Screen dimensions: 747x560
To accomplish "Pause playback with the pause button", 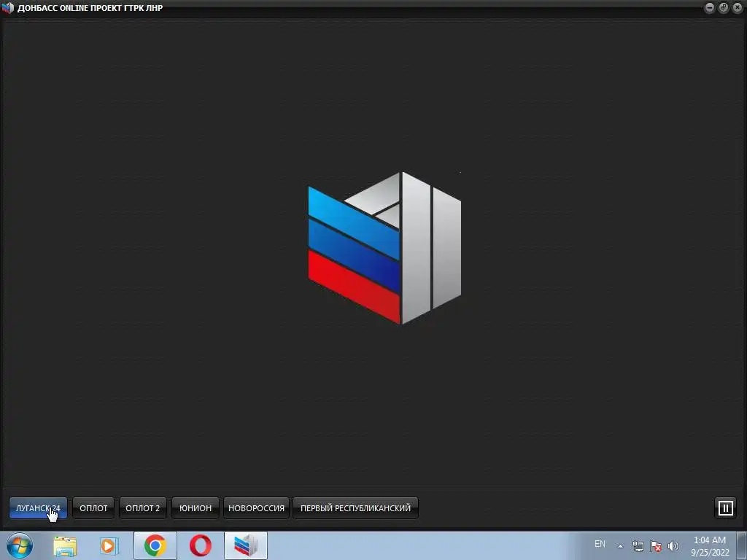I will [x=725, y=507].
